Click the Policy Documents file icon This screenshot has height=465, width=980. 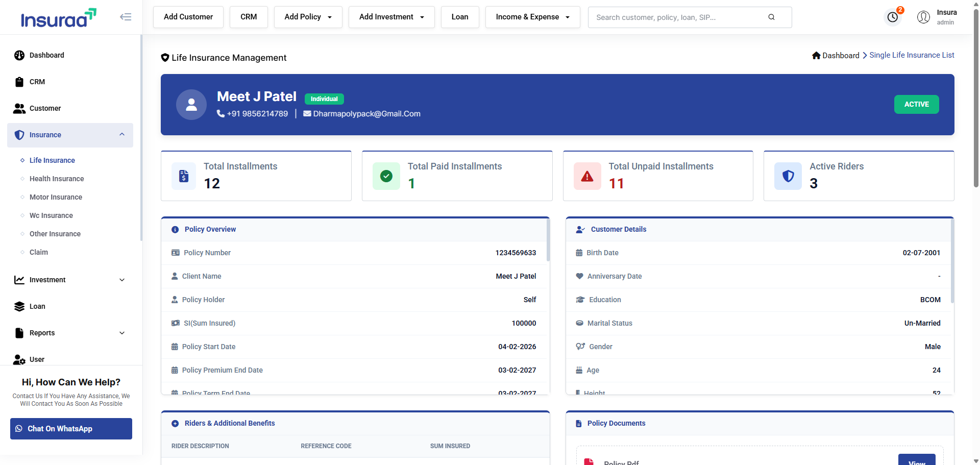tap(579, 424)
